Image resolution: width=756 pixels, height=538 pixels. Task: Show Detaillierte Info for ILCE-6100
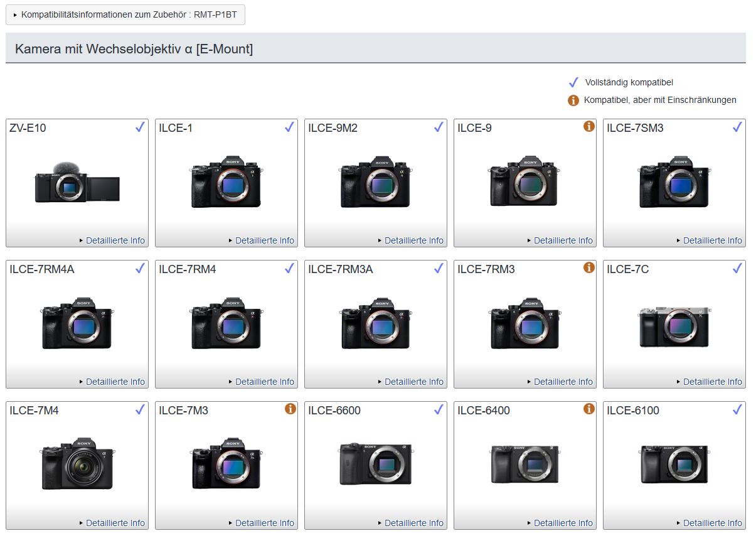[x=713, y=523]
